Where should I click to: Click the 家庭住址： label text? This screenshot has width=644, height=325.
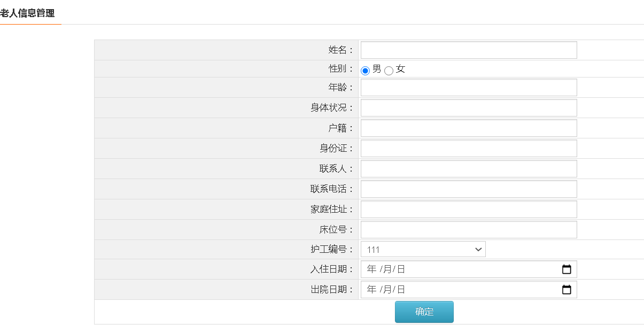click(332, 210)
